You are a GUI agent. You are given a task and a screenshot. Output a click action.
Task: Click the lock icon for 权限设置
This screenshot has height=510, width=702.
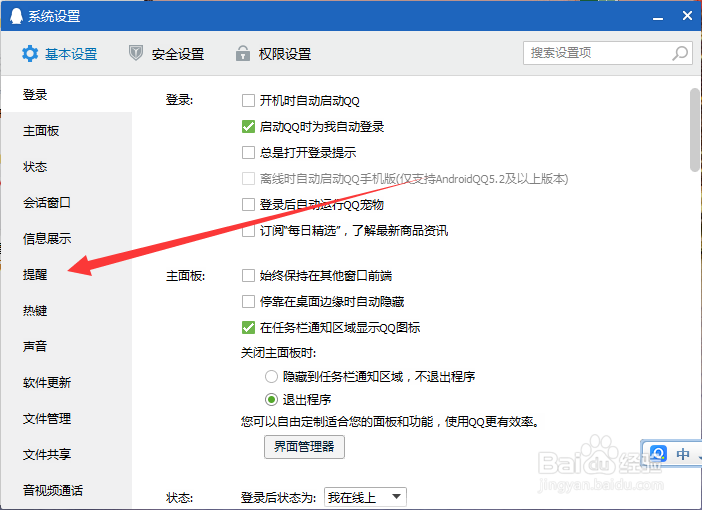243,53
